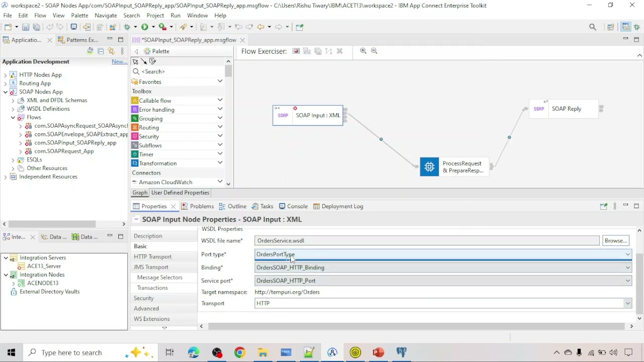Screen dimensions: 644x362
Task: Expand HTTP Nodes App tree node
Action: click(6, 75)
